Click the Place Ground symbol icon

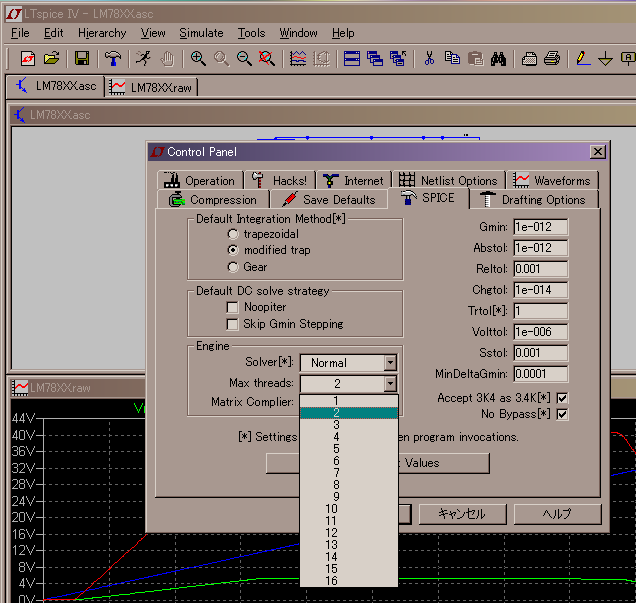(606, 59)
